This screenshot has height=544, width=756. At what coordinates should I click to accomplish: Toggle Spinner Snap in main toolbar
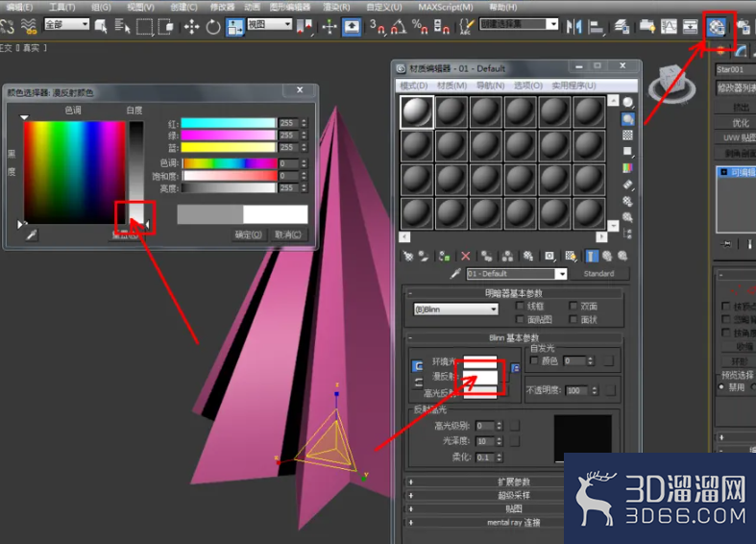pyautogui.click(x=441, y=27)
